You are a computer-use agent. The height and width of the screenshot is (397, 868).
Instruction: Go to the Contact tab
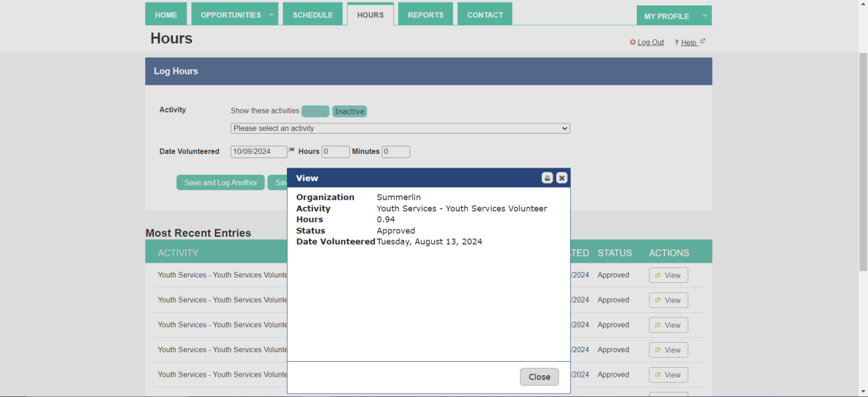coord(485,14)
